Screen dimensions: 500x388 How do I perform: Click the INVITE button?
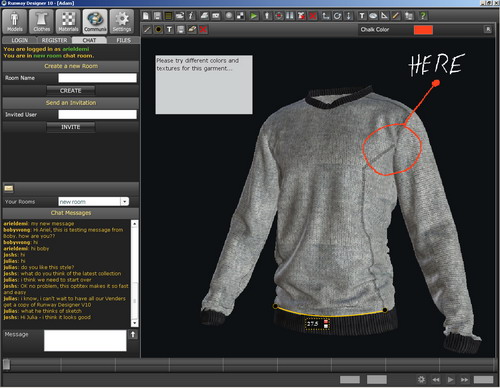(x=71, y=127)
